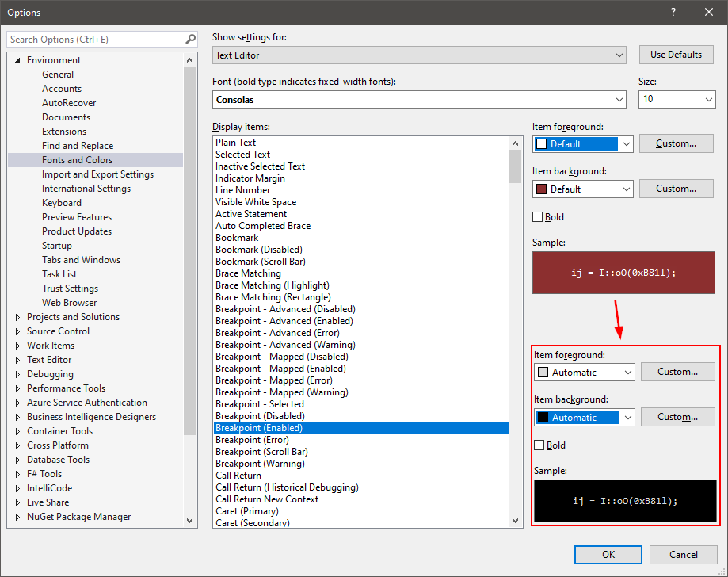Expand the Database Tools node

[17, 460]
